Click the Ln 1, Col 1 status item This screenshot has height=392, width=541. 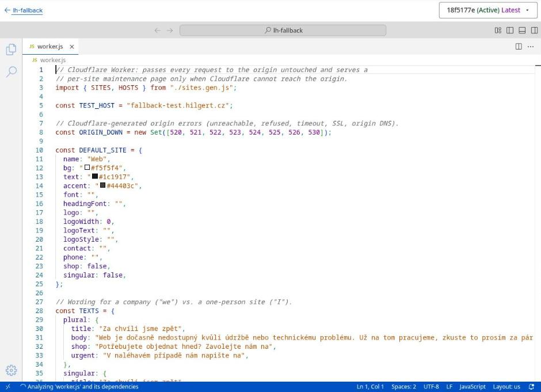point(370,387)
